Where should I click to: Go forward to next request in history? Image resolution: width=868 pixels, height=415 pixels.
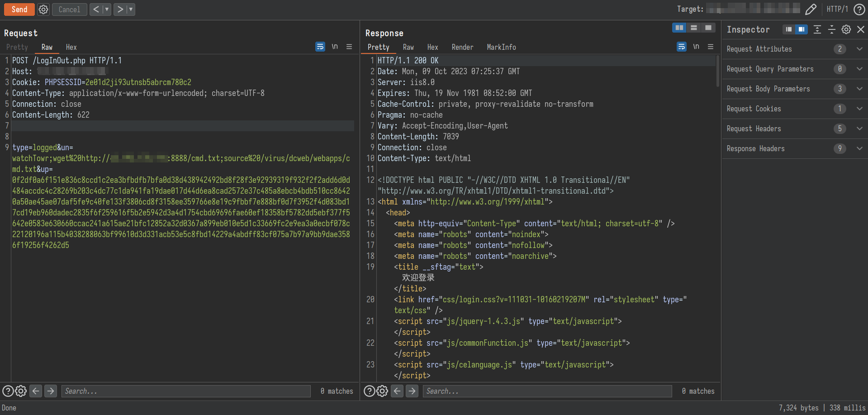[x=120, y=10]
